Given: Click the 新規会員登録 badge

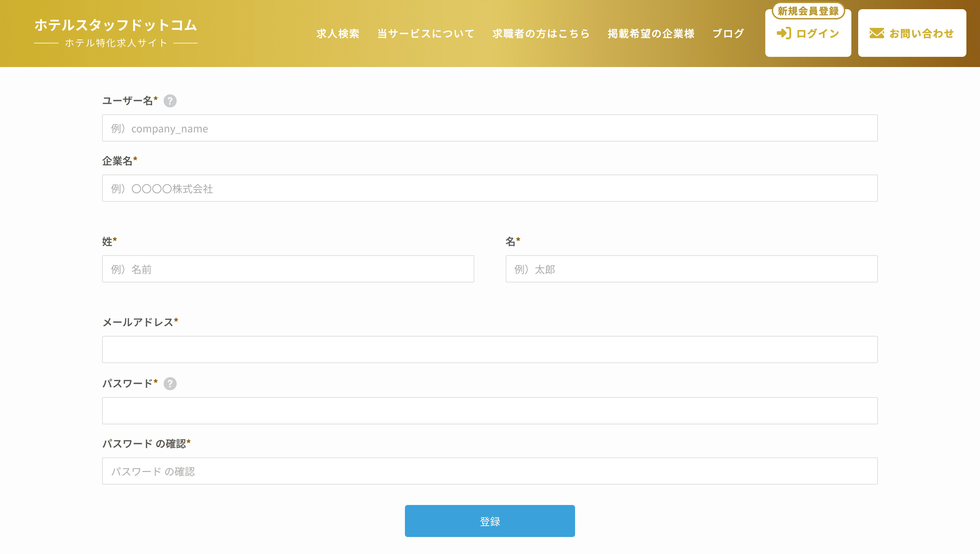Looking at the screenshot, I should [808, 11].
